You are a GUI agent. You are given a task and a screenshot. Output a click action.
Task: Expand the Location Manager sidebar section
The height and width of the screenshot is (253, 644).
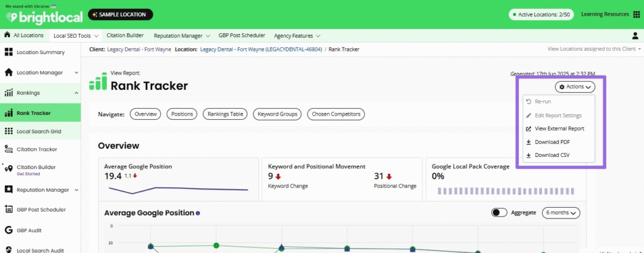[x=76, y=73]
